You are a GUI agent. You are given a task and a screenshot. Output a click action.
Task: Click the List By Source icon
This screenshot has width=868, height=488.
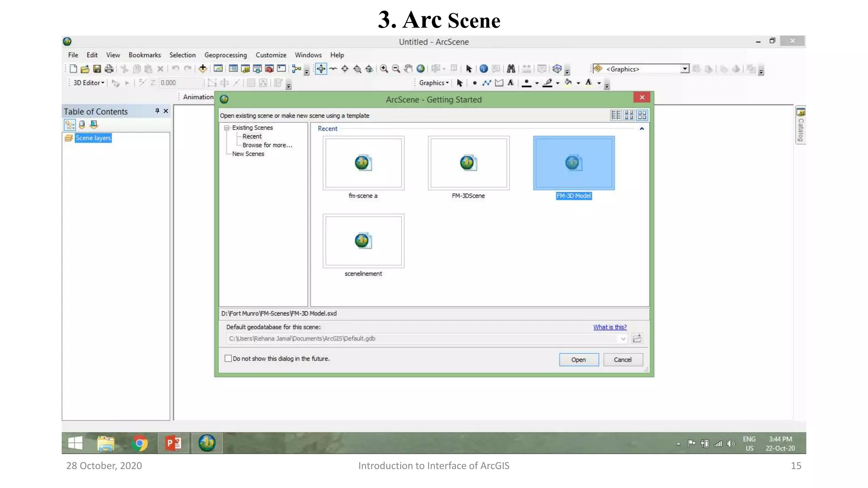(82, 125)
